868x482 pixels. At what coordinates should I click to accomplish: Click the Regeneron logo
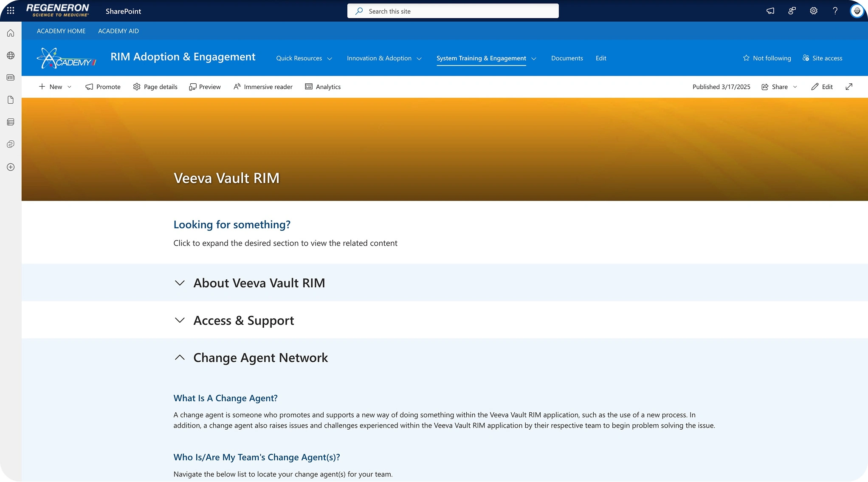[58, 11]
